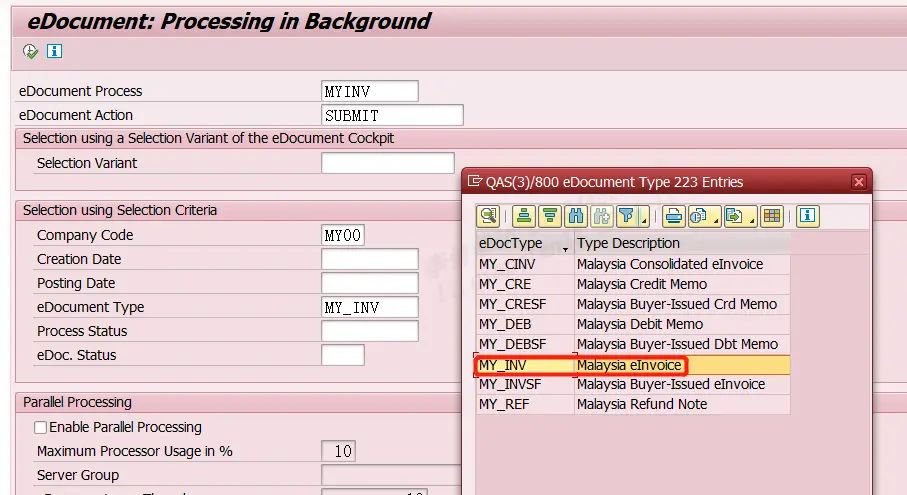Enable Parallel Processing checkbox
This screenshot has width=907, height=495.
41,427
